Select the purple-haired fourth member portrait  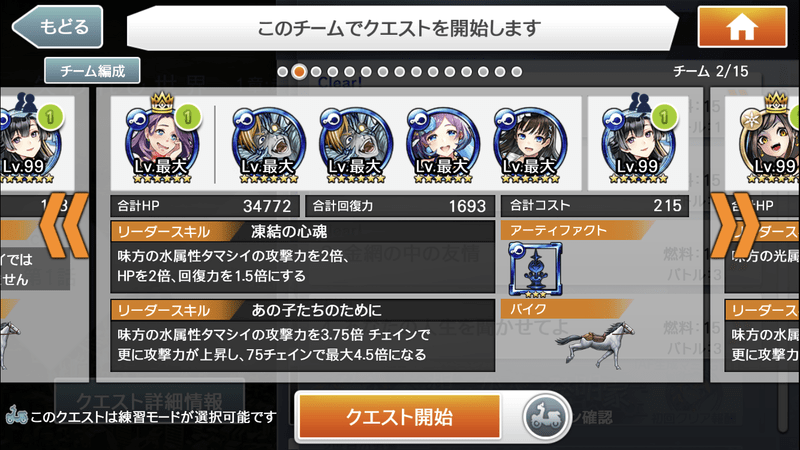coord(443,145)
